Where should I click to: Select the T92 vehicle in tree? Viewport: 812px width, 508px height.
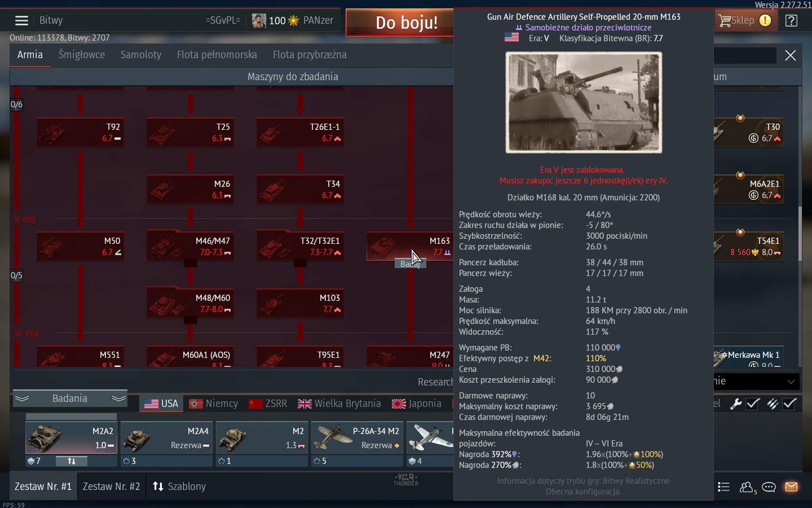coord(81,133)
